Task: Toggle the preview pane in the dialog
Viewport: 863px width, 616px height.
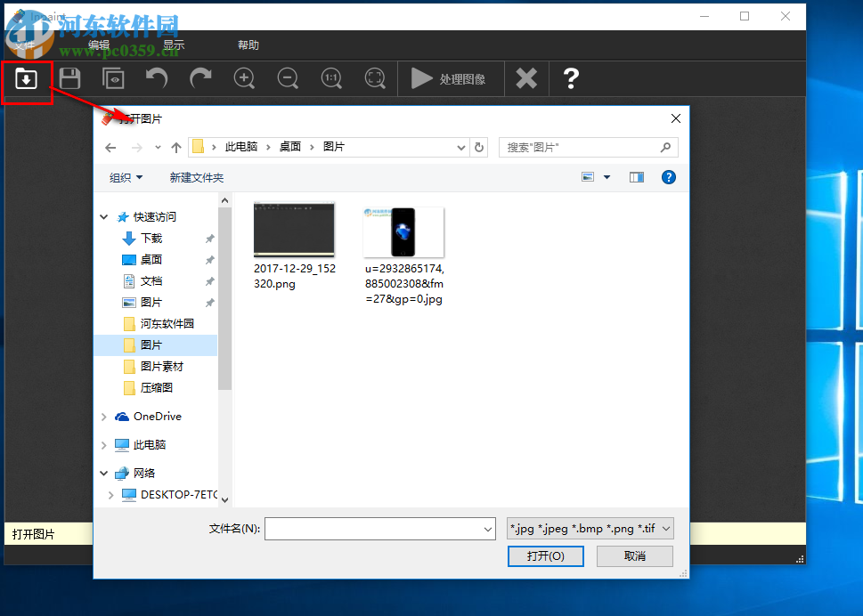Action: tap(636, 177)
